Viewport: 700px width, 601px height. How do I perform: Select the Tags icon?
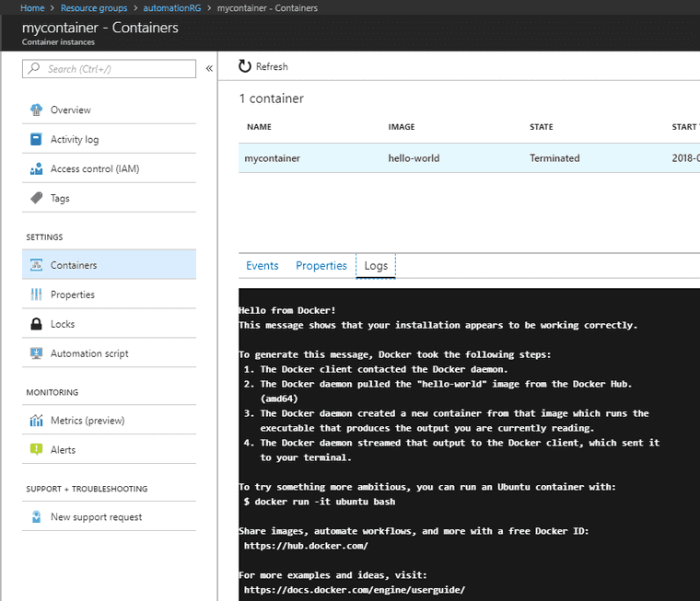(x=37, y=198)
